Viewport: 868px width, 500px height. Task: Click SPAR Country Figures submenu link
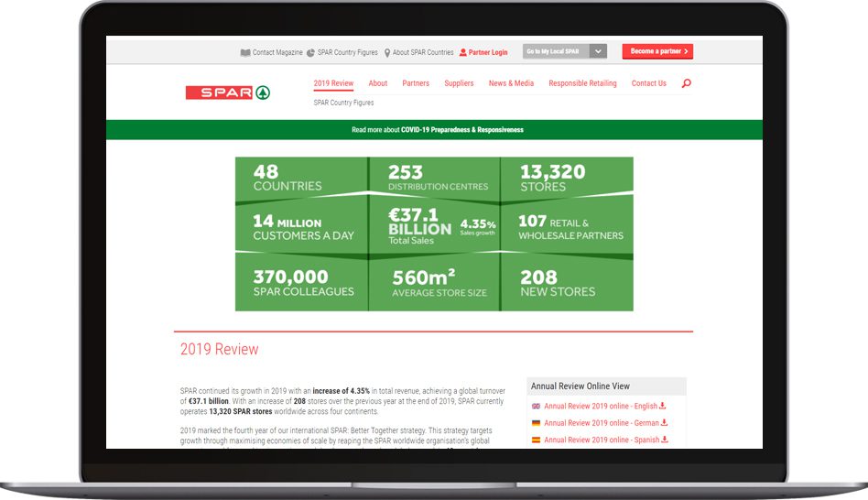point(343,103)
